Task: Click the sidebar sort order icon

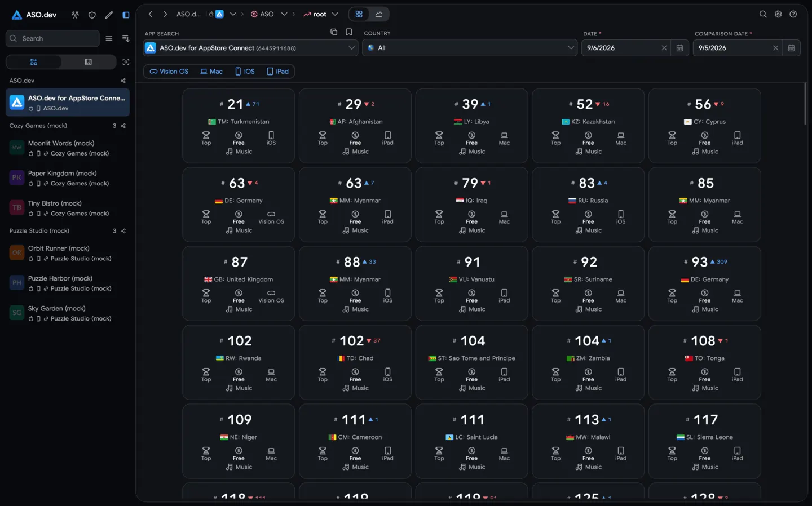Action: [126, 38]
